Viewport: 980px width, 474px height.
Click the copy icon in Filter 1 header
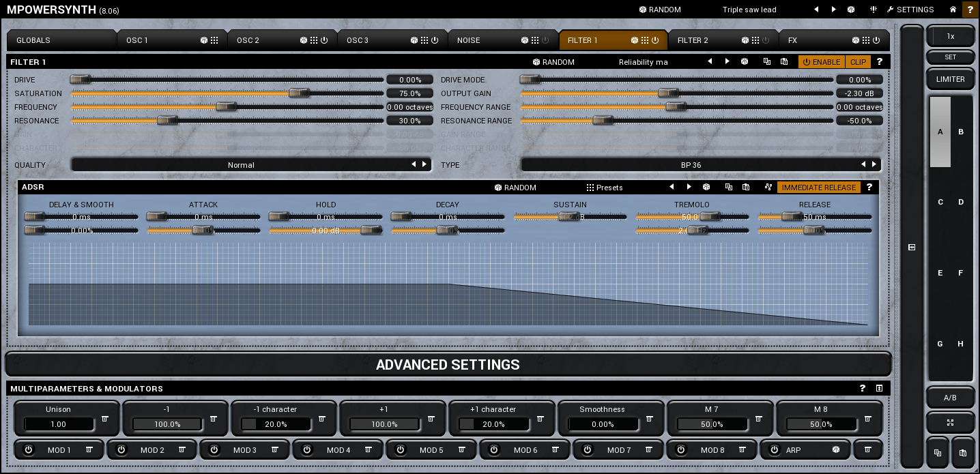coord(766,61)
